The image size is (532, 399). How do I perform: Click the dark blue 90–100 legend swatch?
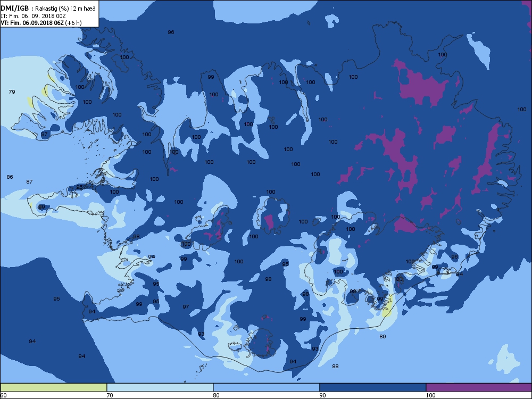372,387
